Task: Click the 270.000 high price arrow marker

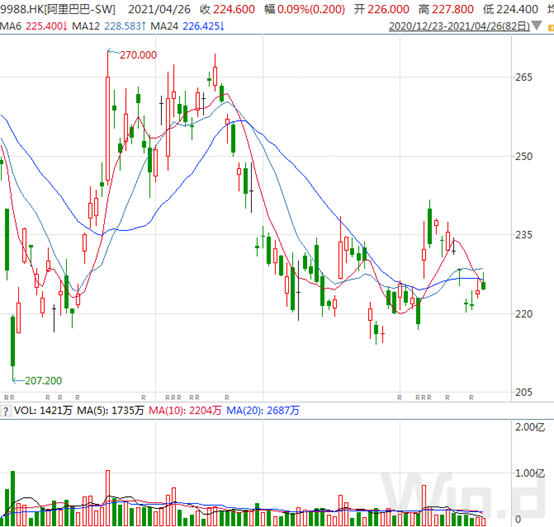Action: tap(132, 55)
